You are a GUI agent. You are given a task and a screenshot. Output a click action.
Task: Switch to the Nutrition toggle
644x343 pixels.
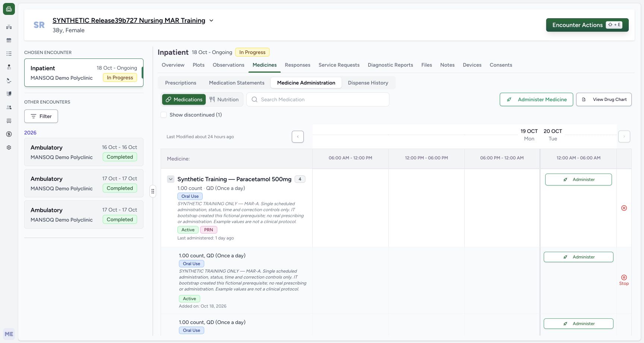click(x=224, y=99)
